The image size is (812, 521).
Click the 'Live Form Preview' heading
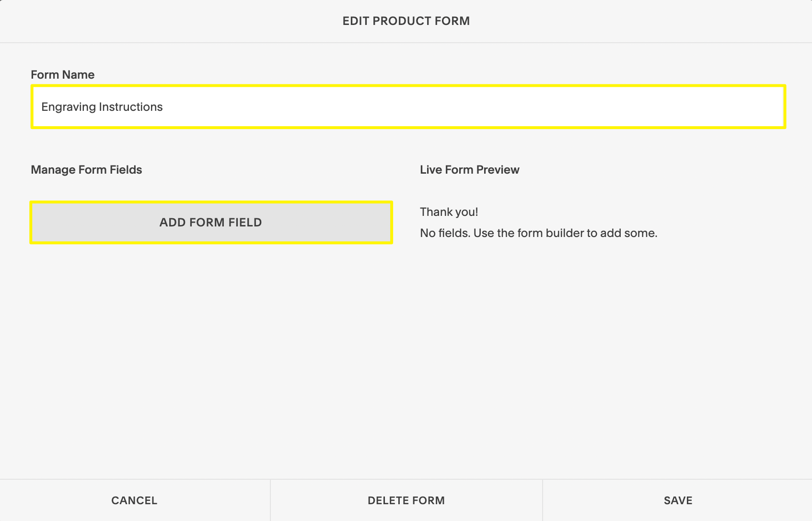point(470,169)
